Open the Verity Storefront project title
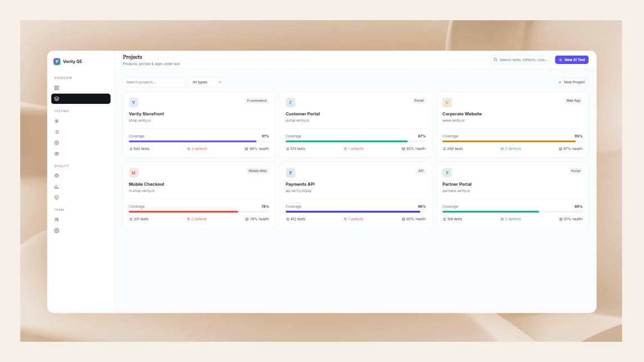Screen dimensions: 644x362 coord(146,114)
